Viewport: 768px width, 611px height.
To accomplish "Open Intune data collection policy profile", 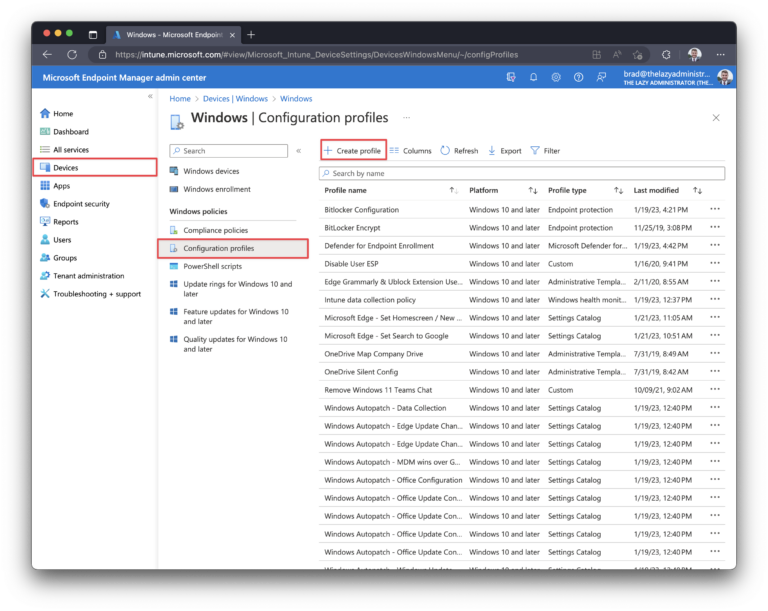I will tap(370, 299).
